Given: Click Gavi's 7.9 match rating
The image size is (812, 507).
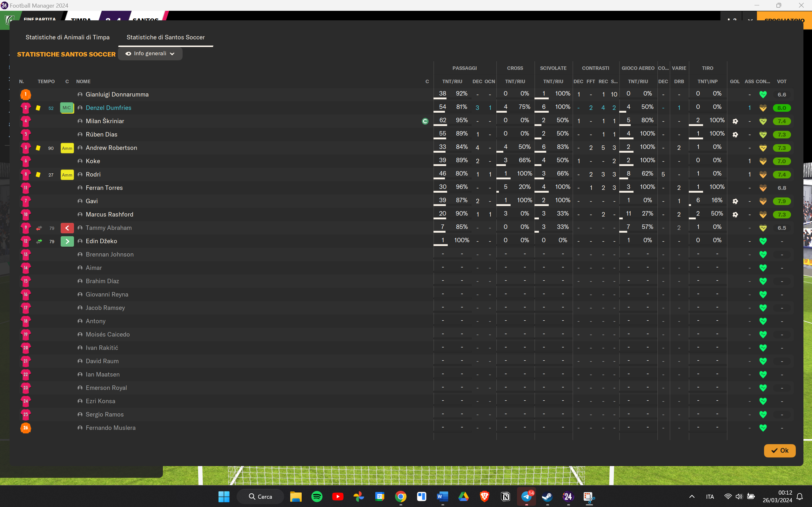Looking at the screenshot, I should point(782,201).
